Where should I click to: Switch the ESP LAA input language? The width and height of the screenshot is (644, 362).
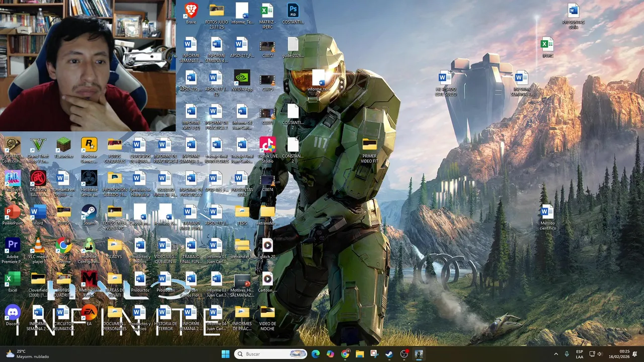click(x=580, y=354)
